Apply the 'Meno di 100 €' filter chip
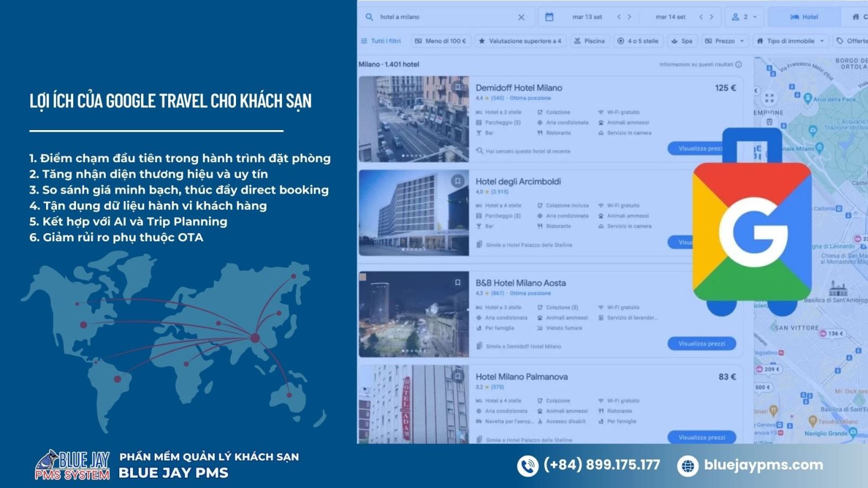The height and width of the screenshot is (488, 868). pos(441,41)
